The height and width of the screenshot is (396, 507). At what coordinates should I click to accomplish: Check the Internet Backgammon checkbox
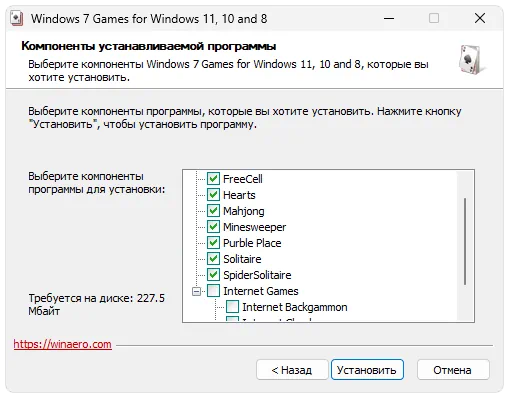(x=232, y=307)
